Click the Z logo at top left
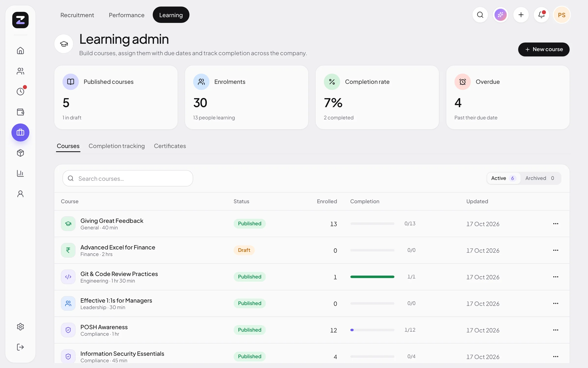Viewport: 588px width, 368px height. pyautogui.click(x=20, y=20)
